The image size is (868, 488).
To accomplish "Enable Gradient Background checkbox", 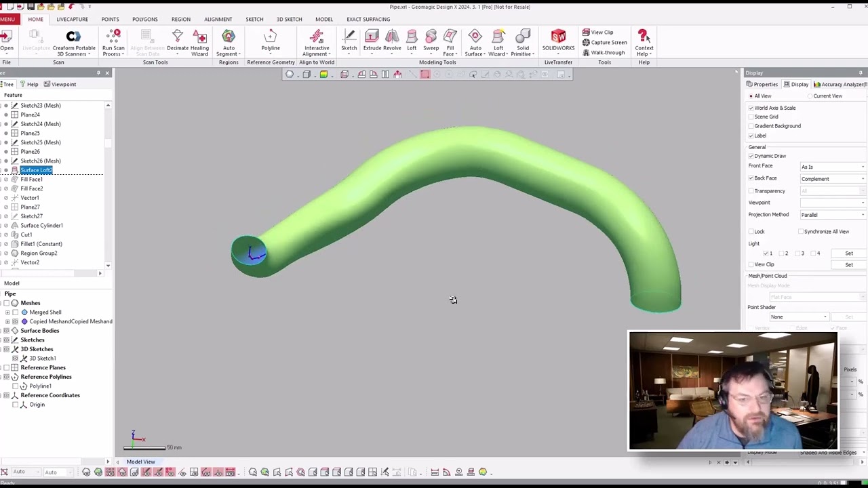I will tap(751, 126).
